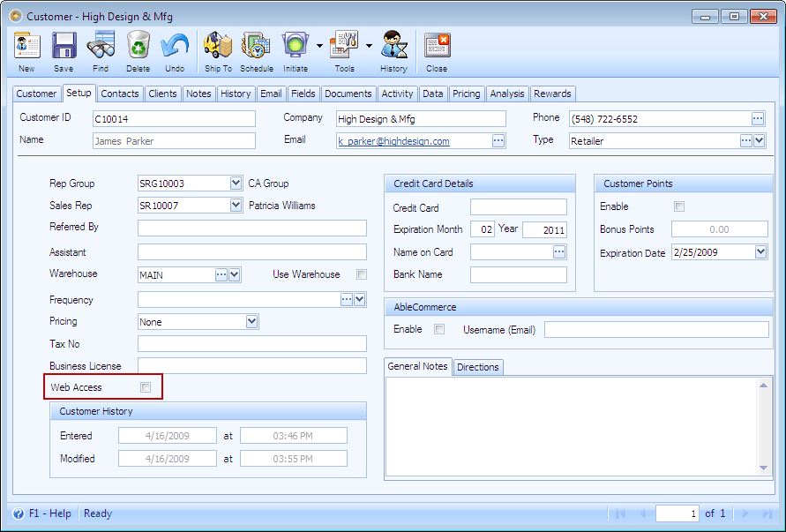Go to next record navigation arrow

[745, 513]
